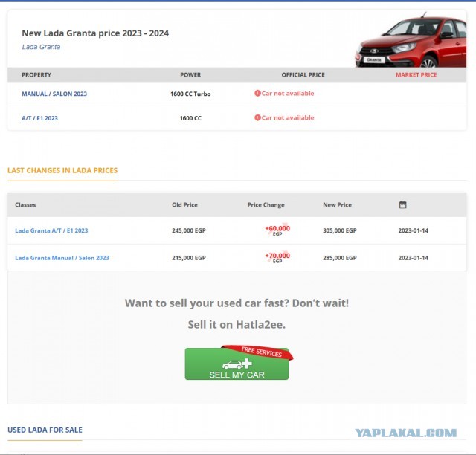
Task: Select the MARKET PRICE column header
Action: [416, 74]
